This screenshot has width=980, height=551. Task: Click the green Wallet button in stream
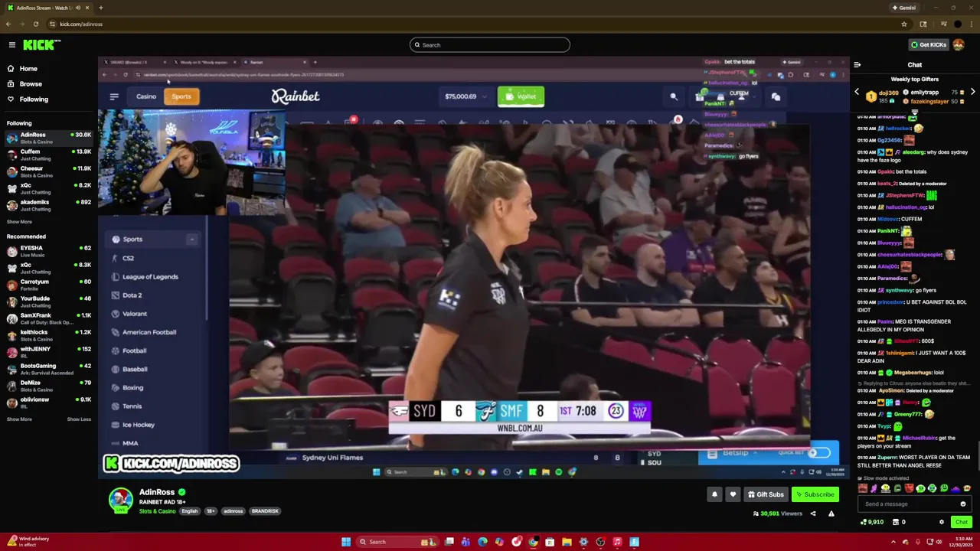pos(521,96)
